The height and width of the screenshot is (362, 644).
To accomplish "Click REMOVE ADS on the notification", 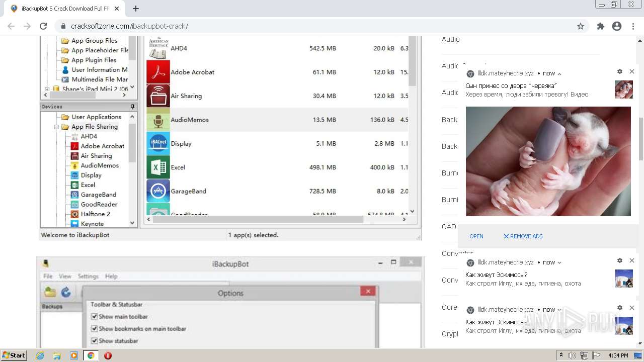I will coord(523,236).
